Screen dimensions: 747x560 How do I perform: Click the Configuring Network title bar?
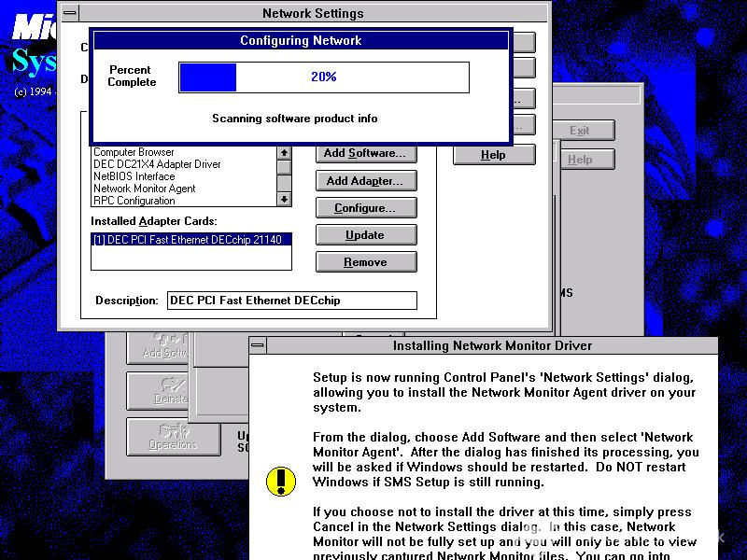pyautogui.click(x=301, y=40)
